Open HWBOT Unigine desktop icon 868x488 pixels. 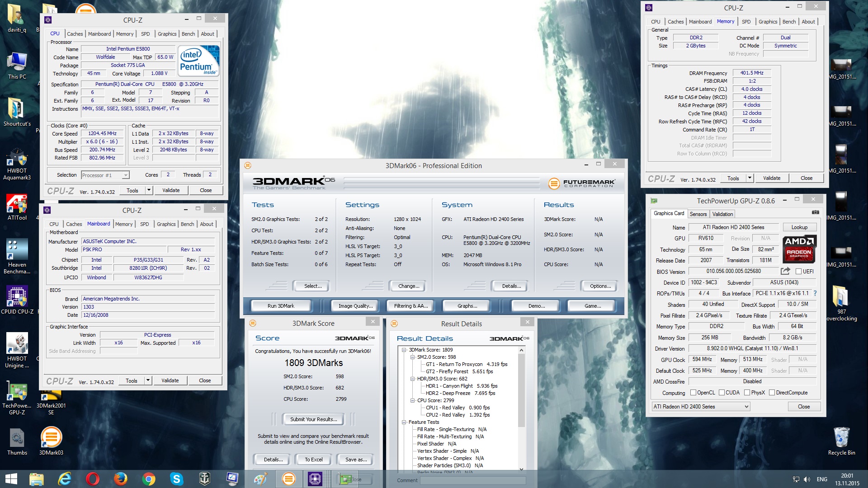point(17,351)
